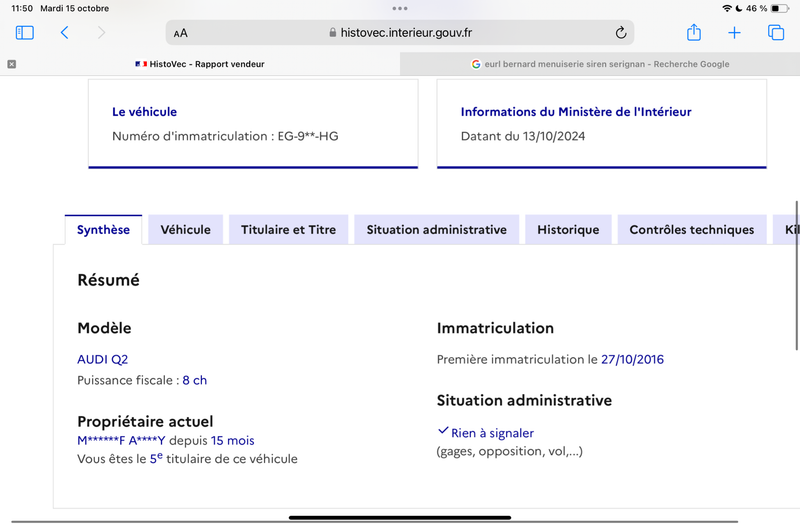Click the 8 ch fiscal power value
Viewport: 800px width, 525px height.
click(x=194, y=380)
